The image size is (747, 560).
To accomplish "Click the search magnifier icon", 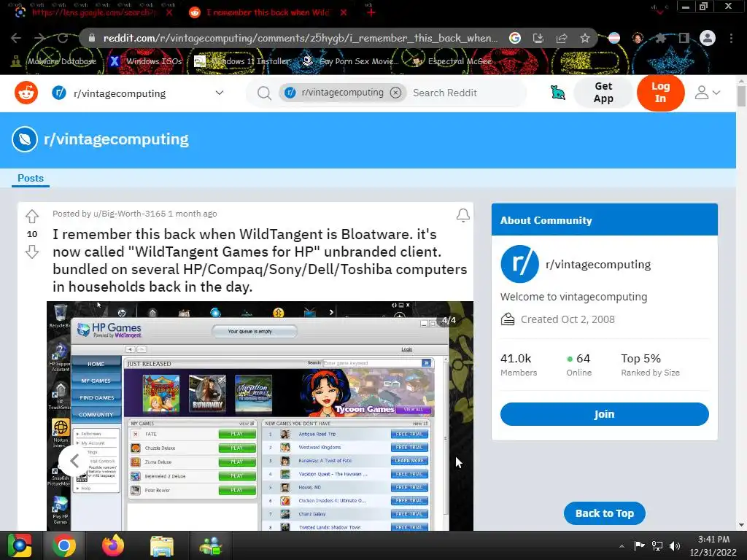I will [264, 93].
